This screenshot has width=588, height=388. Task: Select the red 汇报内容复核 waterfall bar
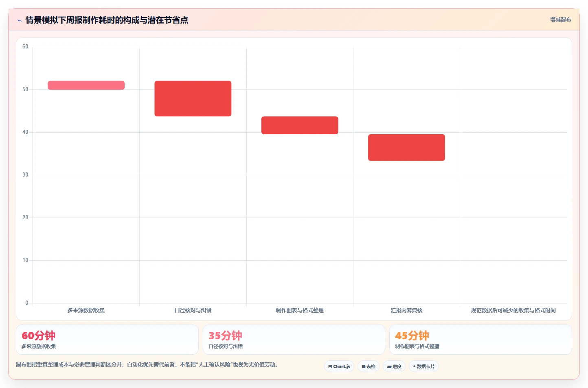click(406, 147)
